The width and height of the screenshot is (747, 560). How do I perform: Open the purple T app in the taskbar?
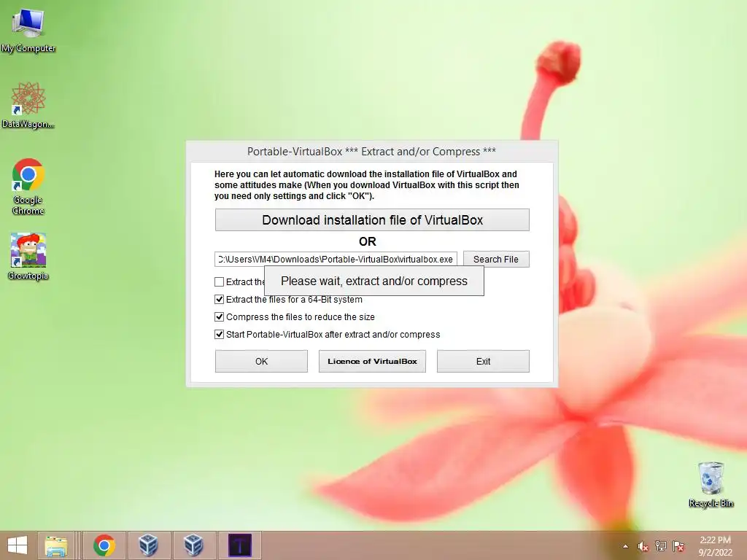(x=239, y=545)
